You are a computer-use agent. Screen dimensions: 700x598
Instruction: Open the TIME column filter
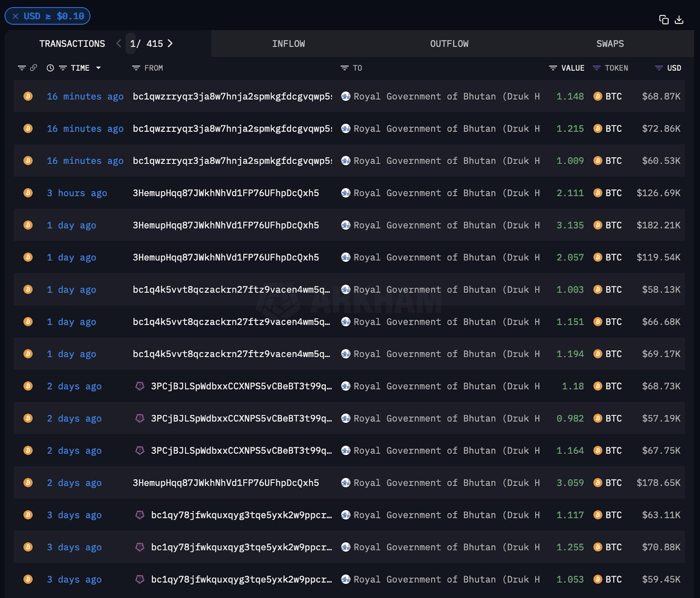coord(63,68)
